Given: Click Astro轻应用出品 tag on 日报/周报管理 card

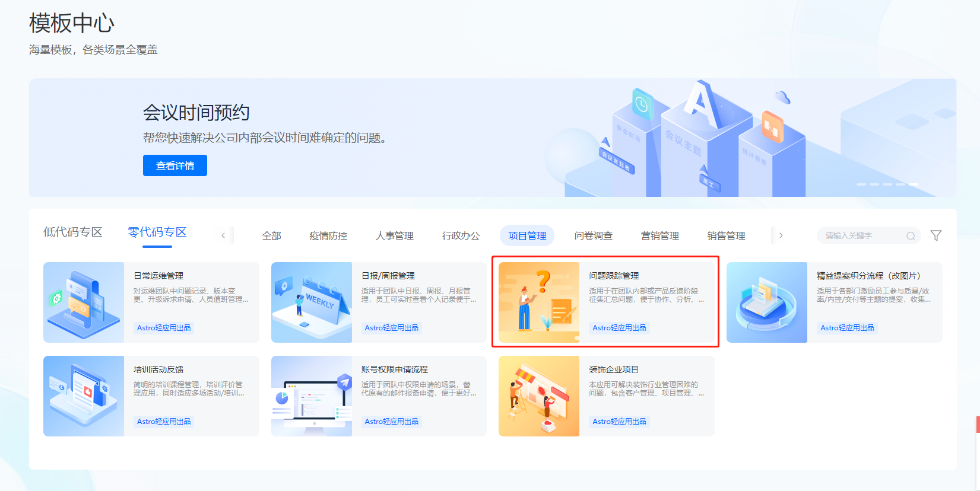Looking at the screenshot, I should (x=392, y=328).
